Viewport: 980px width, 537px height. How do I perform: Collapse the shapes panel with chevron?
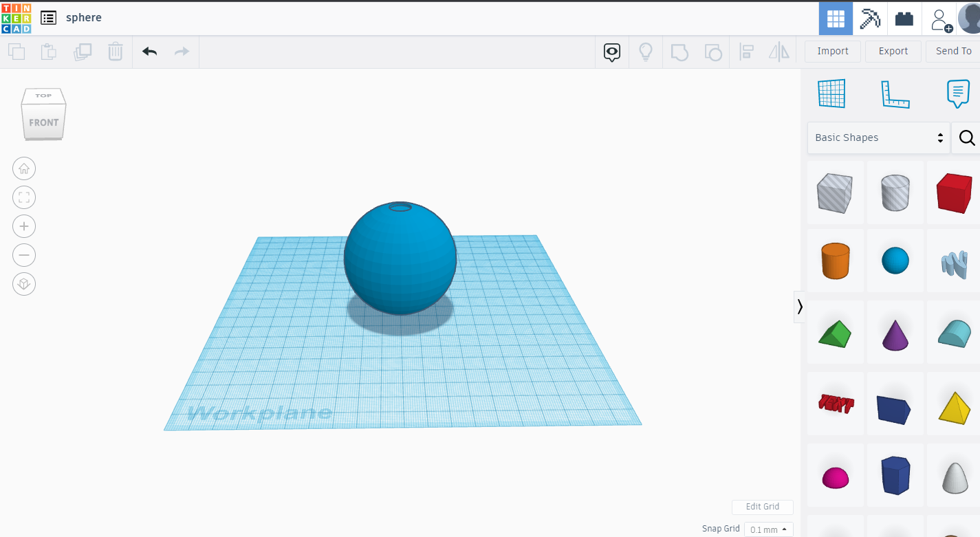click(799, 307)
